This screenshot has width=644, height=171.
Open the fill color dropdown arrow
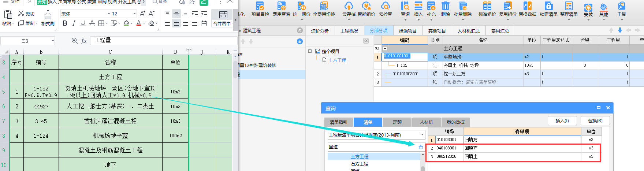click(132, 23)
